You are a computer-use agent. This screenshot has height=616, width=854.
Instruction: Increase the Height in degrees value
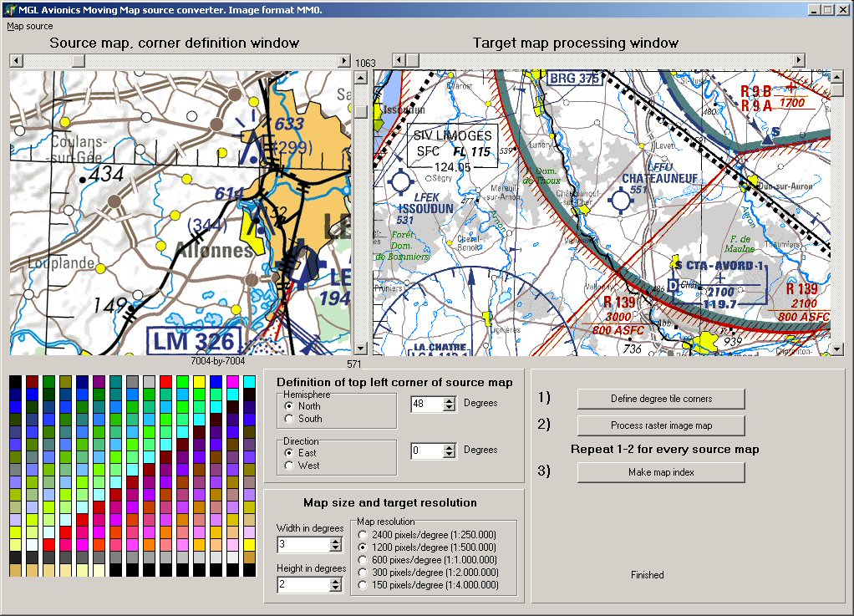click(x=336, y=581)
